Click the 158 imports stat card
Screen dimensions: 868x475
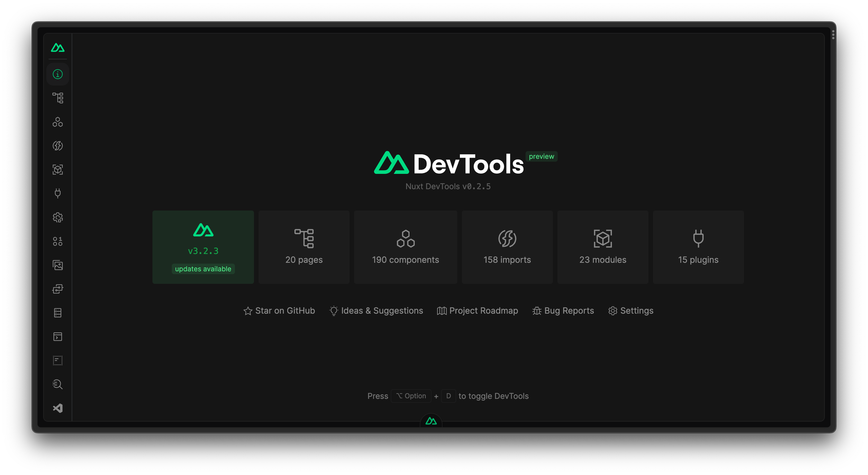pos(506,247)
